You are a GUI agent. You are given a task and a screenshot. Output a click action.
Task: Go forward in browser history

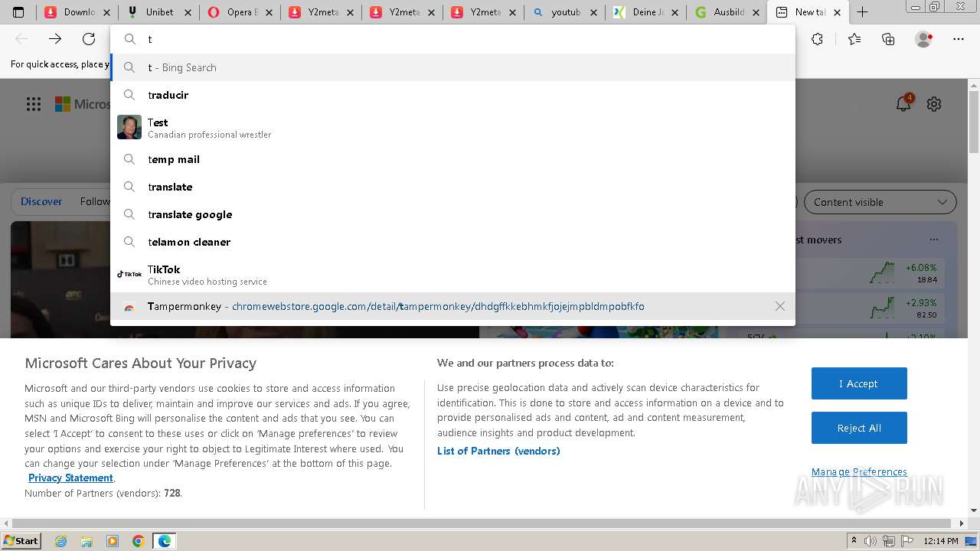55,39
